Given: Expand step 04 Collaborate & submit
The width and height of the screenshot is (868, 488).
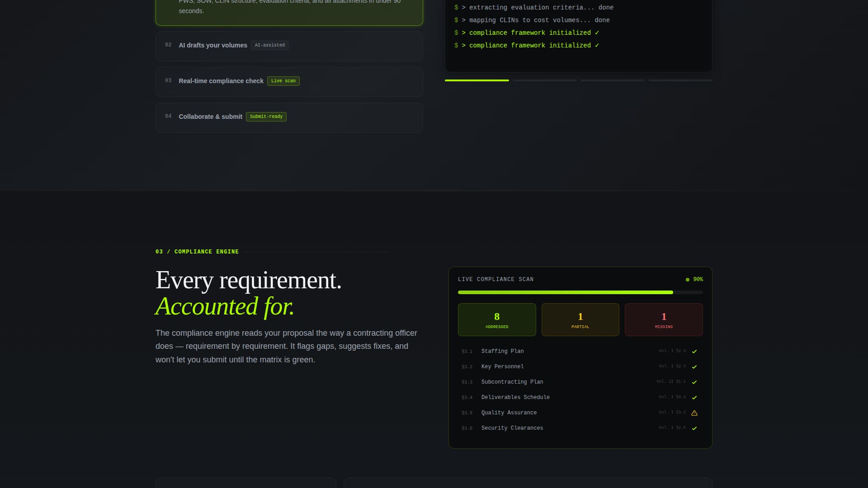Looking at the screenshot, I should (289, 117).
